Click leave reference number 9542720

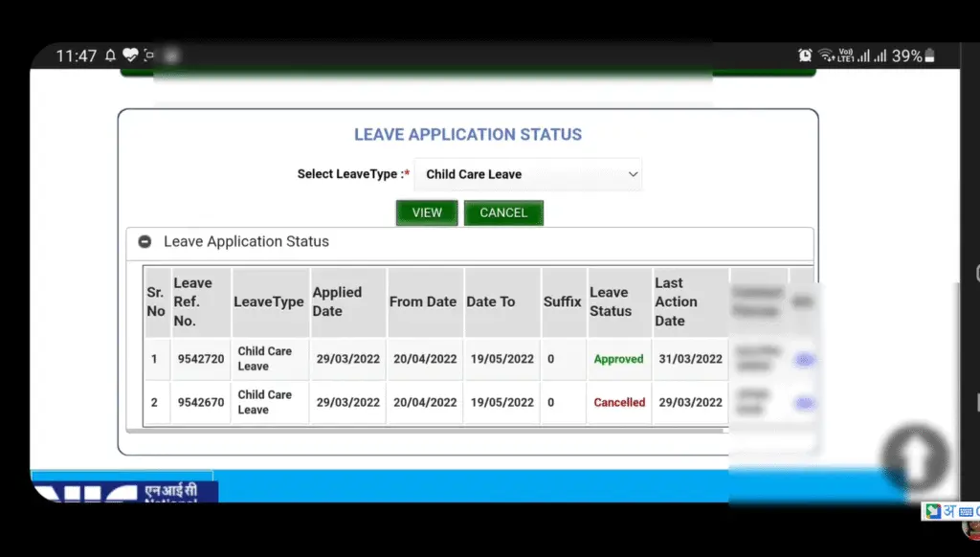pyautogui.click(x=201, y=360)
